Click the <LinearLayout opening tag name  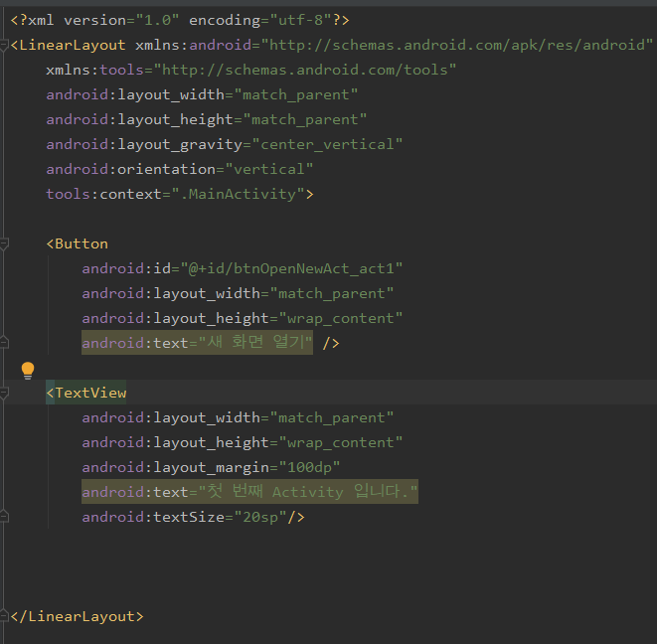click(68, 45)
